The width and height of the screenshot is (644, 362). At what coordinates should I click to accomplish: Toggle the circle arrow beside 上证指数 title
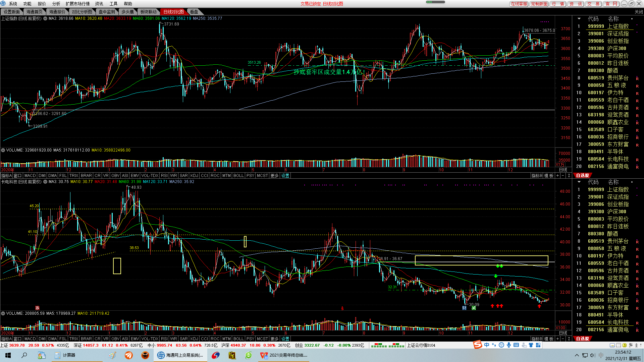45,18
